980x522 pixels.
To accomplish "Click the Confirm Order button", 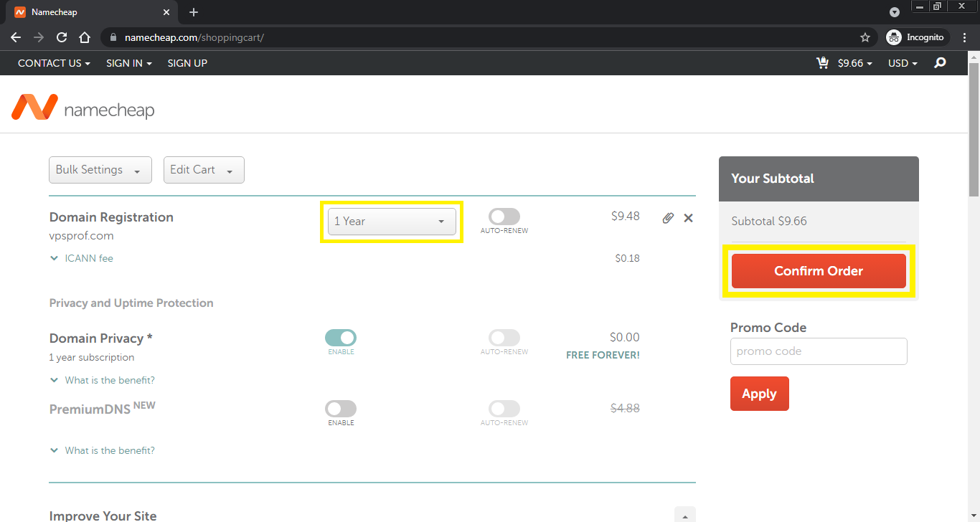I will point(819,271).
